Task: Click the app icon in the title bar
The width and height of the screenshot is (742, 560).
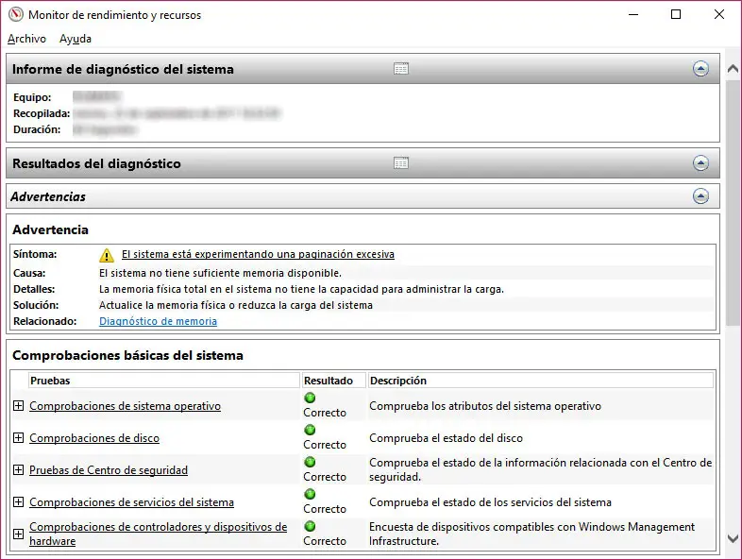Action: (14, 15)
